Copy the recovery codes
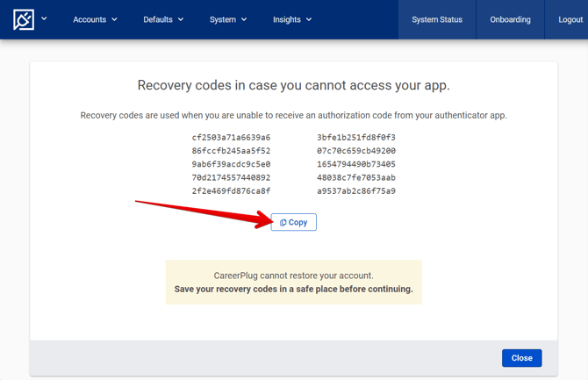 click(x=294, y=222)
